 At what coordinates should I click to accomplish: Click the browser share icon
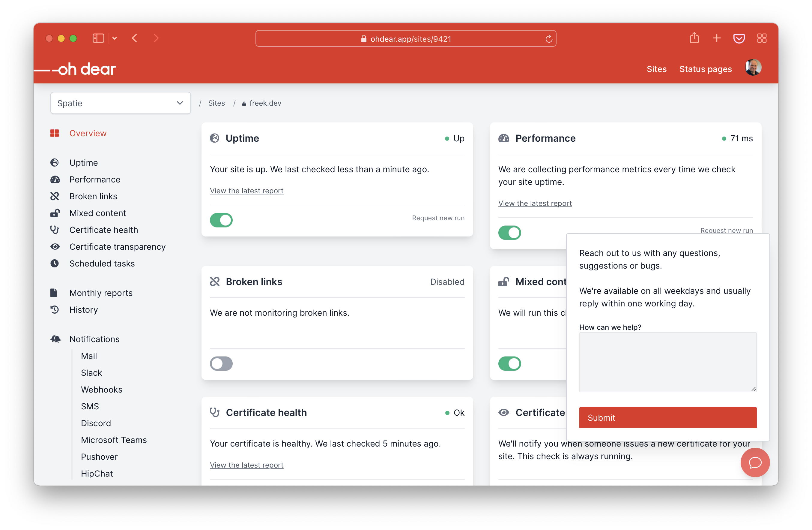(694, 38)
